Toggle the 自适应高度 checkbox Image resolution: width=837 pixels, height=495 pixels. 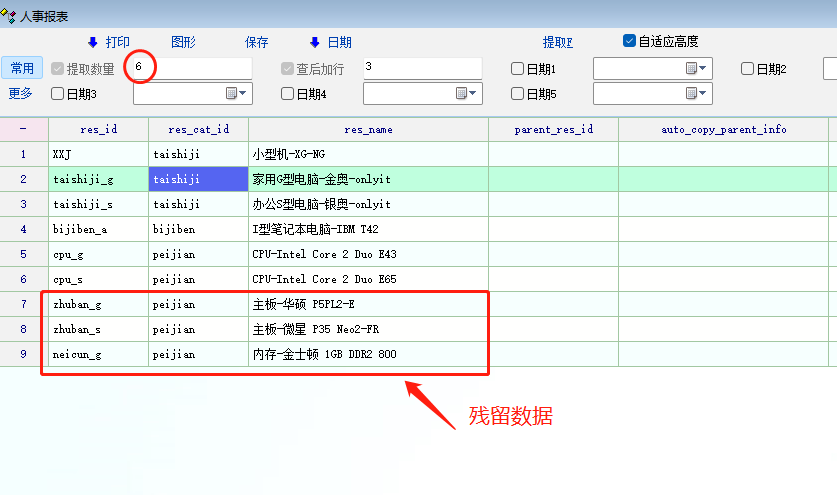point(629,41)
